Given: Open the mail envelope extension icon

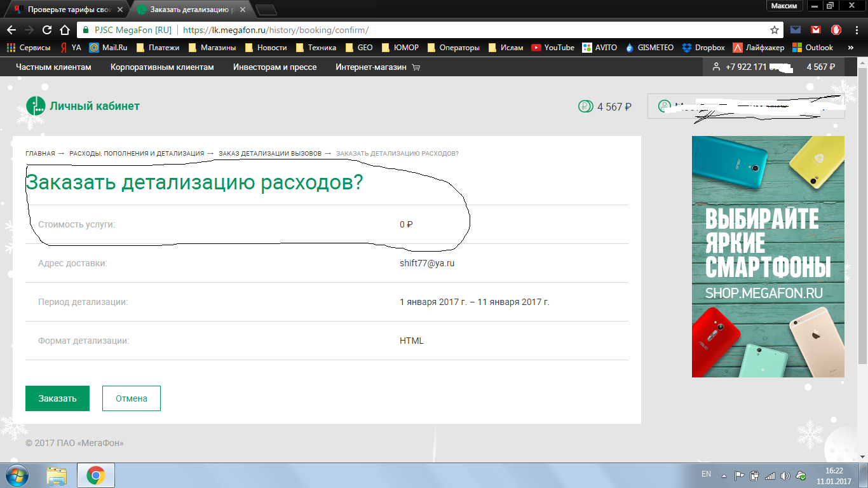Looking at the screenshot, I should coord(796,30).
